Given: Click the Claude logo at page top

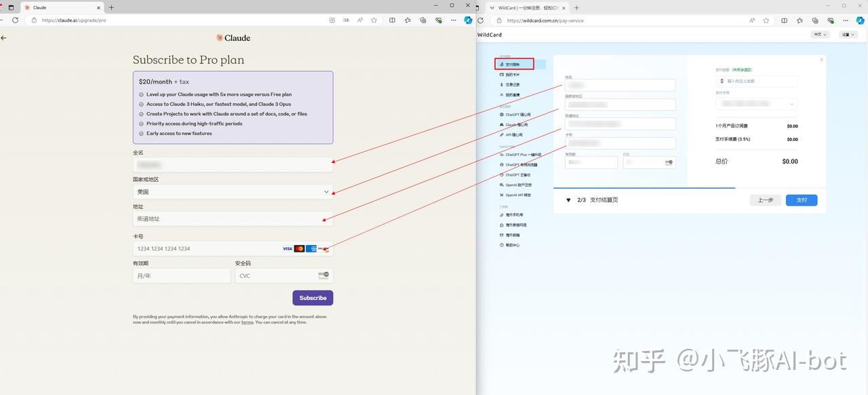Looking at the screenshot, I should click(233, 38).
